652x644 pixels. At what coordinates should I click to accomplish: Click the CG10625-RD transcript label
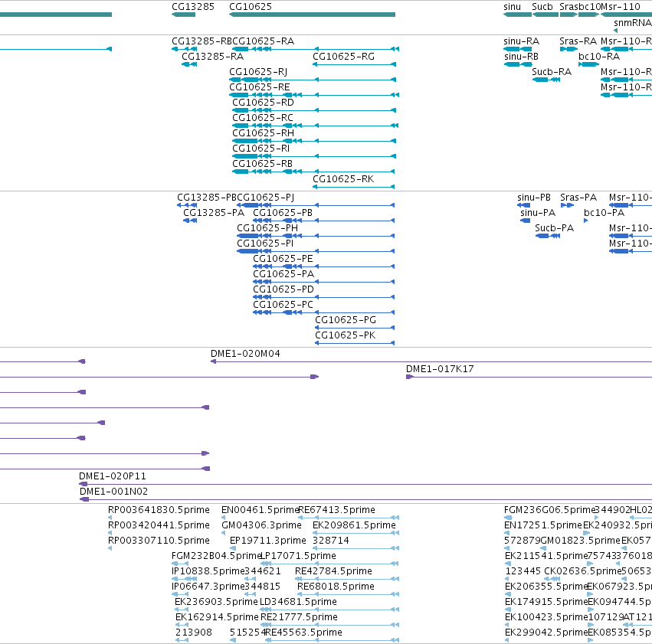click(263, 103)
